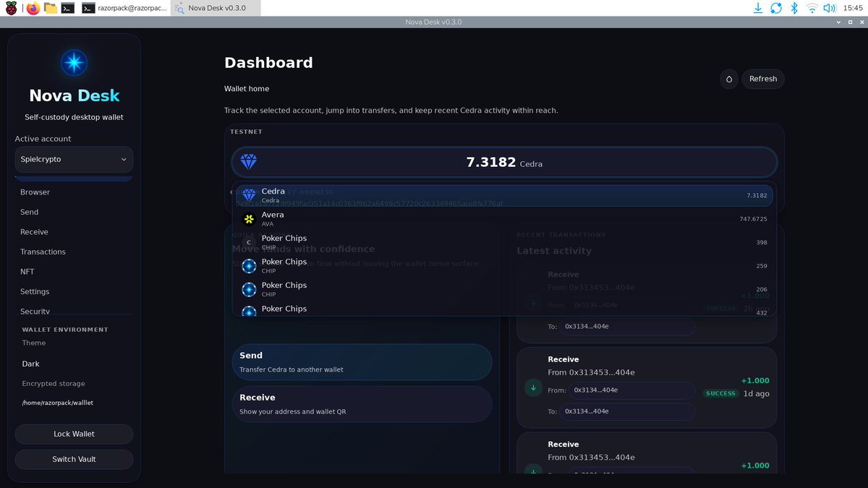
Task: Click the chip icon of Poker Chips 206
Action: [x=249, y=289]
